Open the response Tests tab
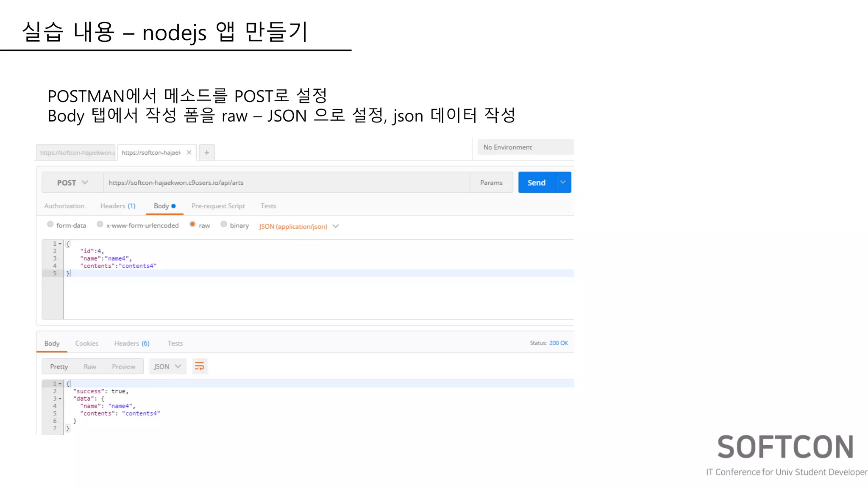Image resolution: width=868 pixels, height=488 pixels. (x=175, y=343)
